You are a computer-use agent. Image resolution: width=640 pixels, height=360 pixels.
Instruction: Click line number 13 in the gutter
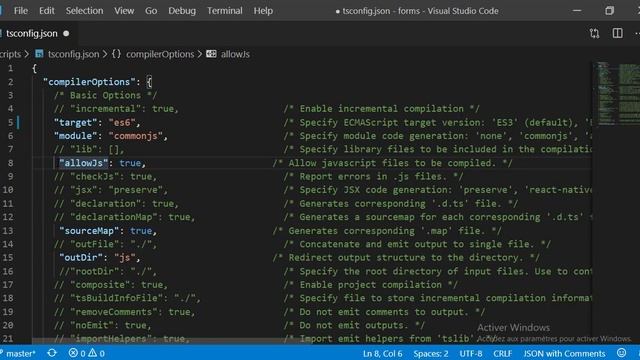coord(8,231)
